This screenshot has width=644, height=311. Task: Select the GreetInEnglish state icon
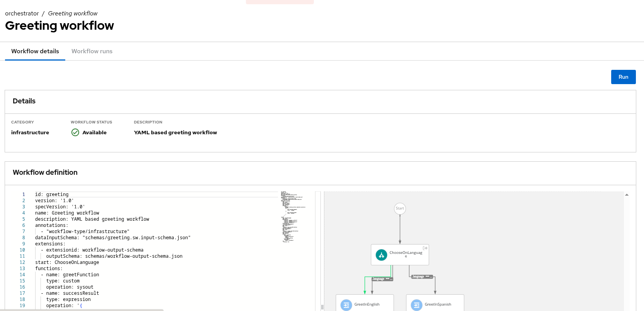(x=346, y=305)
